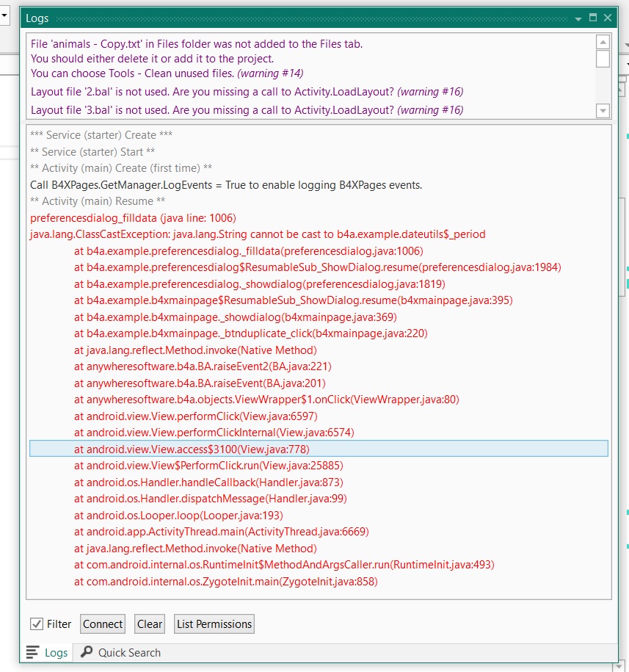Screen dimensions: 629x672
Task: Select the Layout file '2.bal' warning
Action: 247,92
